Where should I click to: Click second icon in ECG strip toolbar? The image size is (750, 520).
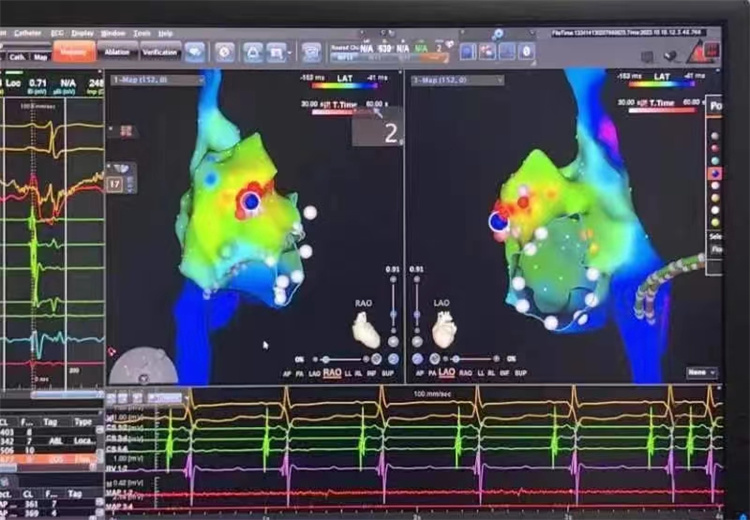point(123,398)
